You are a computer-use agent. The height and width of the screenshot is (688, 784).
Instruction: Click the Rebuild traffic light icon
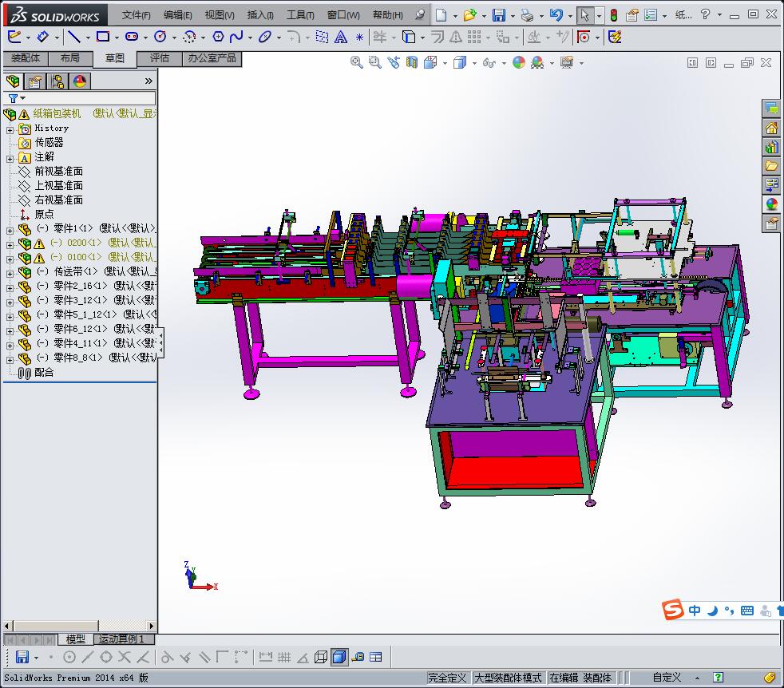613,15
